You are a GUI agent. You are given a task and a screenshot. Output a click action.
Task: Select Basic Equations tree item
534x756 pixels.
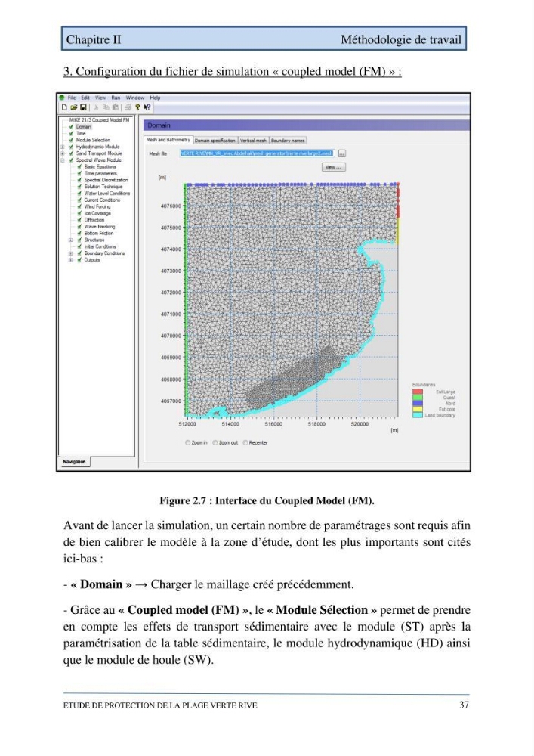(x=100, y=167)
